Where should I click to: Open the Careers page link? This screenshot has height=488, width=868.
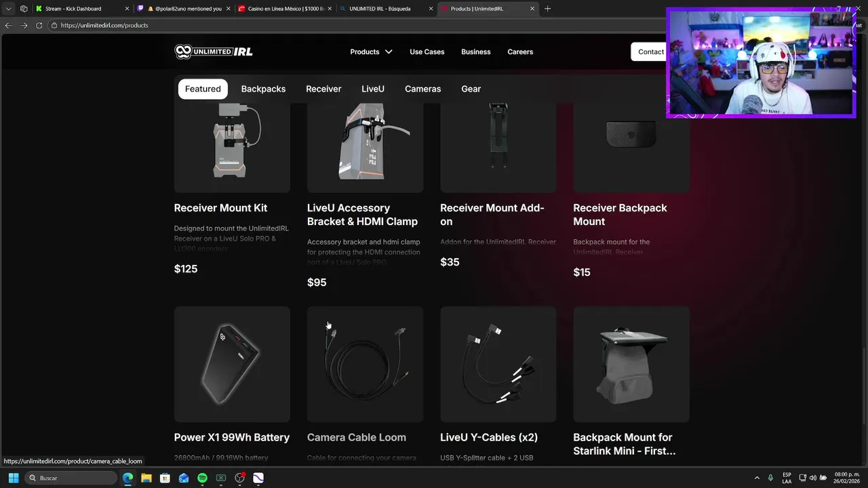click(x=520, y=52)
